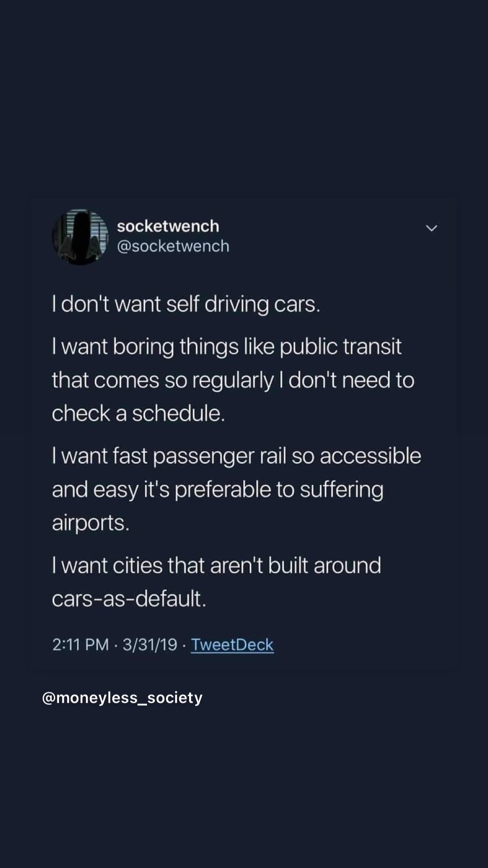The image size is (488, 868).
Task: Click the 2:11 PM timestamp
Action: (x=80, y=644)
